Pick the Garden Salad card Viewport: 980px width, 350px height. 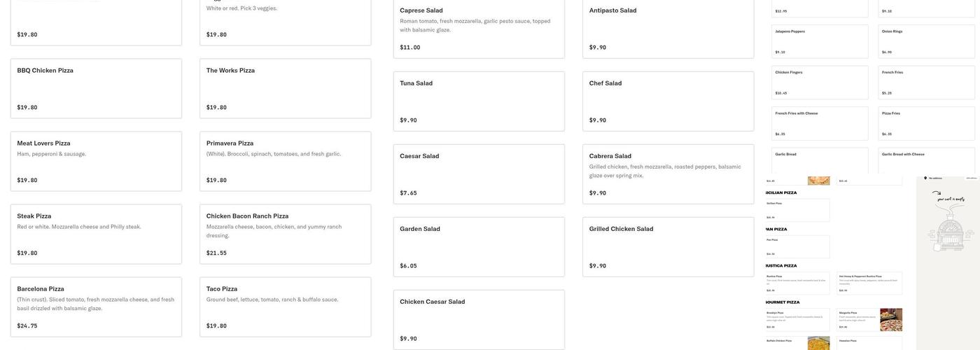pos(479,246)
